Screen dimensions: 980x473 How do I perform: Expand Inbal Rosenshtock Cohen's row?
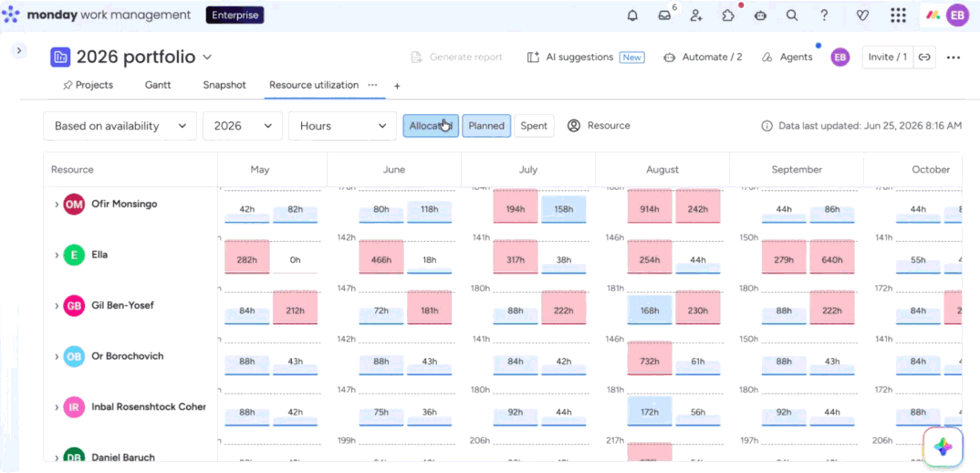[57, 407]
